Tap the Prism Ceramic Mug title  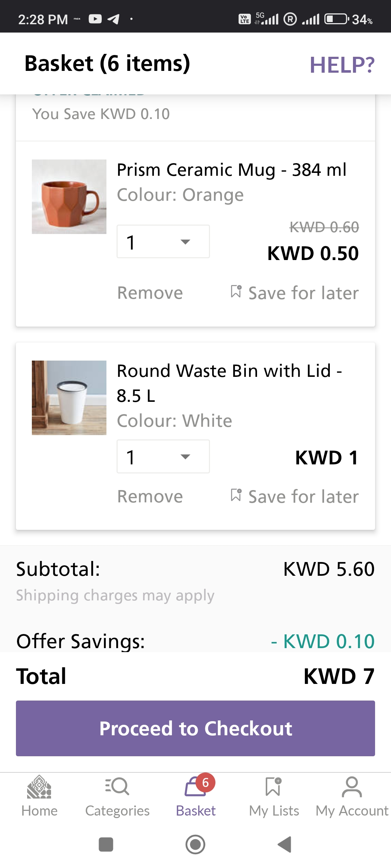232,170
